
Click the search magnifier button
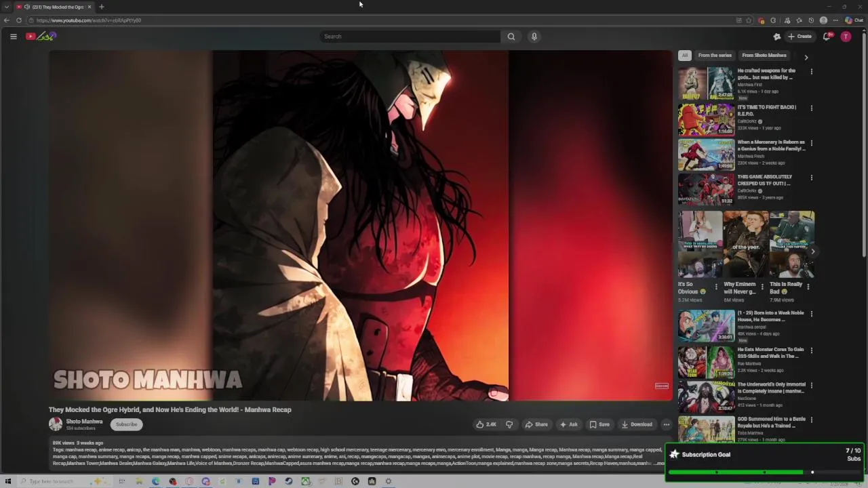pyautogui.click(x=511, y=37)
